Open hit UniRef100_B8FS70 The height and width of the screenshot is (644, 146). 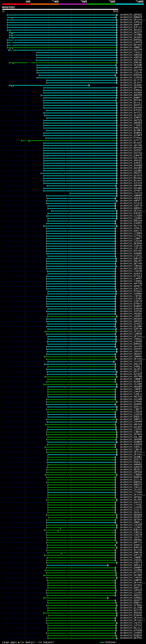coord(131,543)
